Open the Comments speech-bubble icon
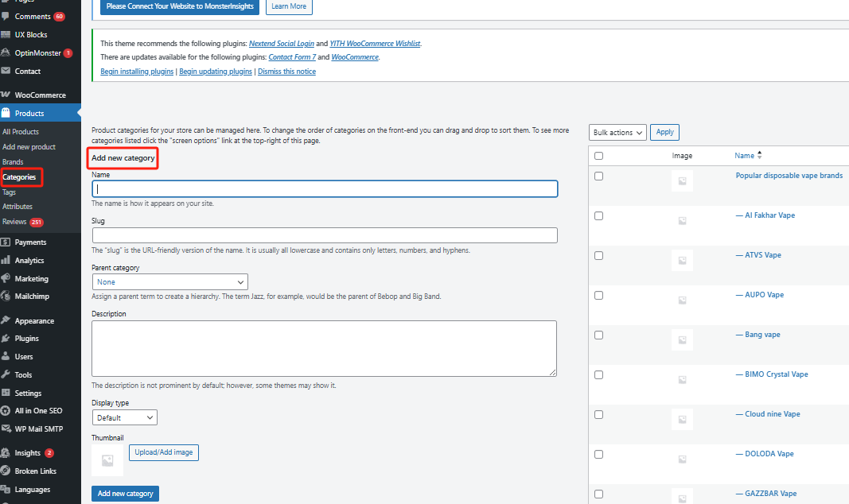 (6, 17)
